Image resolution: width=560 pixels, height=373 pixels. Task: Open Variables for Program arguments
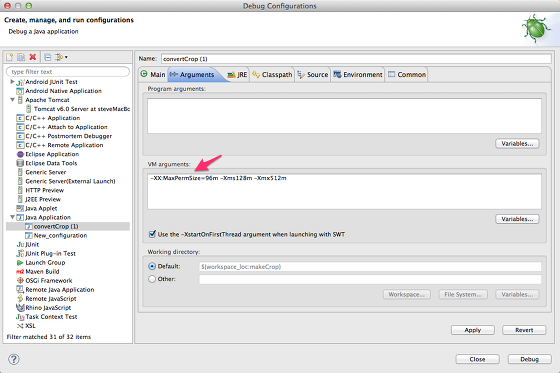(517, 144)
